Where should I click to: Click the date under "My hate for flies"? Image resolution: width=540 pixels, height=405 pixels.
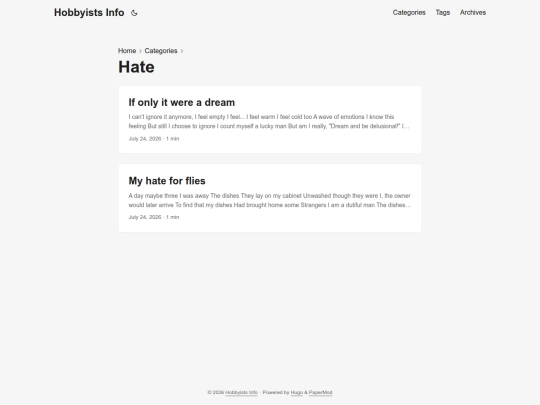tap(145, 217)
